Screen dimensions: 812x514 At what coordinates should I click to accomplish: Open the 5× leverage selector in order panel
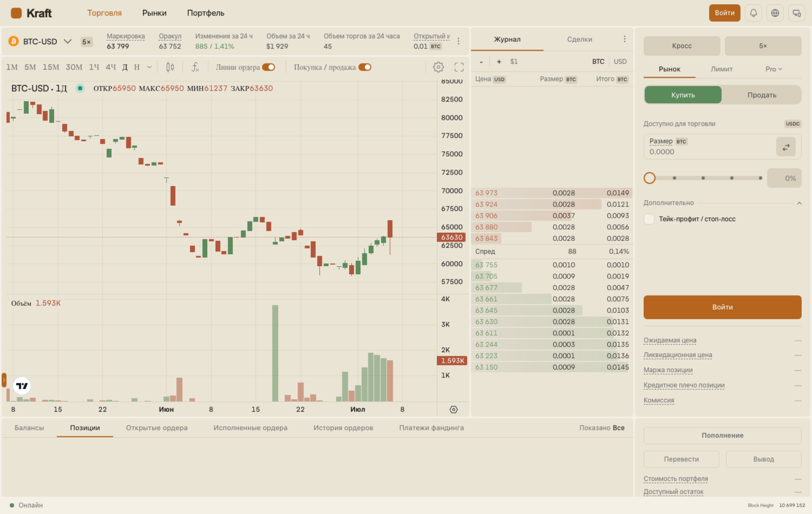[x=763, y=46]
